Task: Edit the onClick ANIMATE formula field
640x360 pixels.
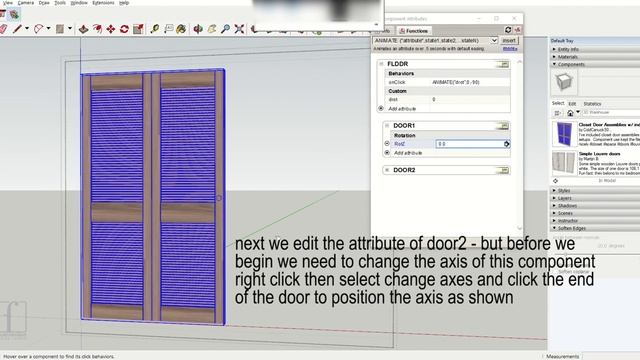Action: click(x=470, y=82)
